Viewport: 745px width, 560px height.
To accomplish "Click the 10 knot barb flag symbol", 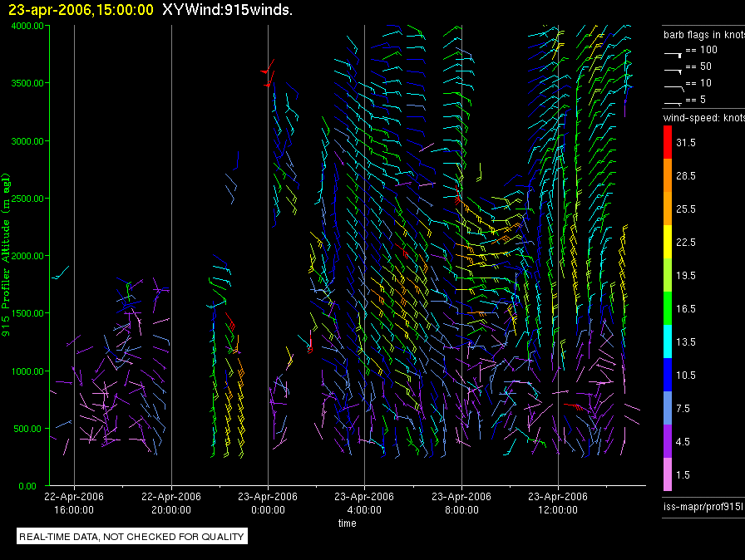I will pos(674,88).
